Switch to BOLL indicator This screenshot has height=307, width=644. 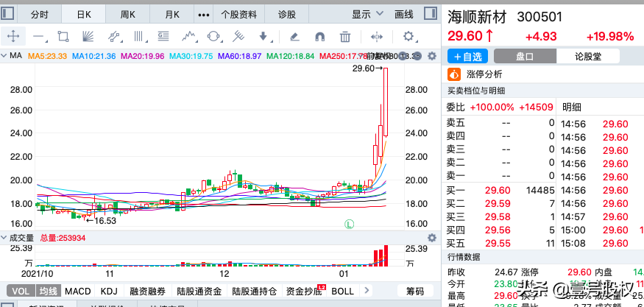click(x=342, y=291)
